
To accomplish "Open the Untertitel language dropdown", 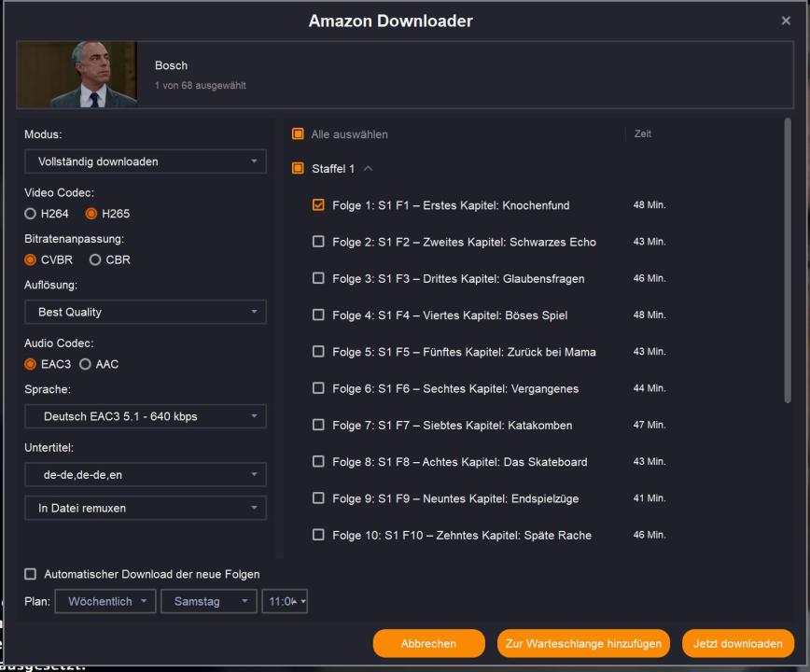I will coord(145,475).
